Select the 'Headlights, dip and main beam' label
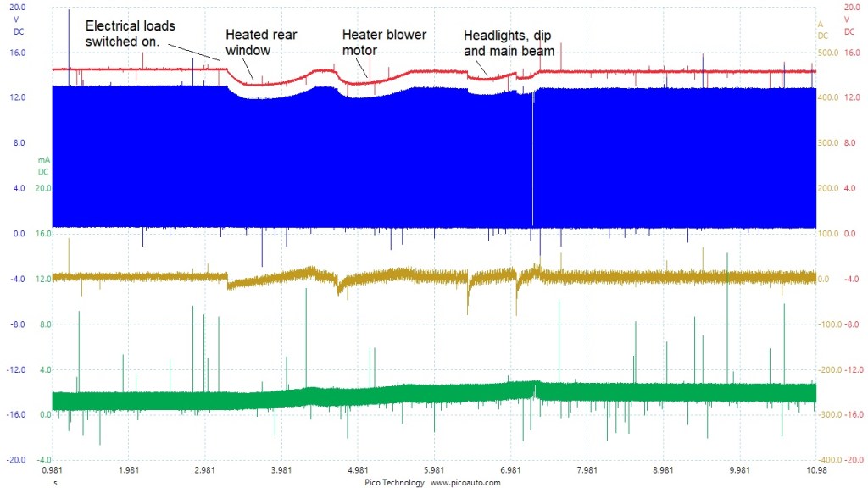868x488 pixels. (x=509, y=43)
